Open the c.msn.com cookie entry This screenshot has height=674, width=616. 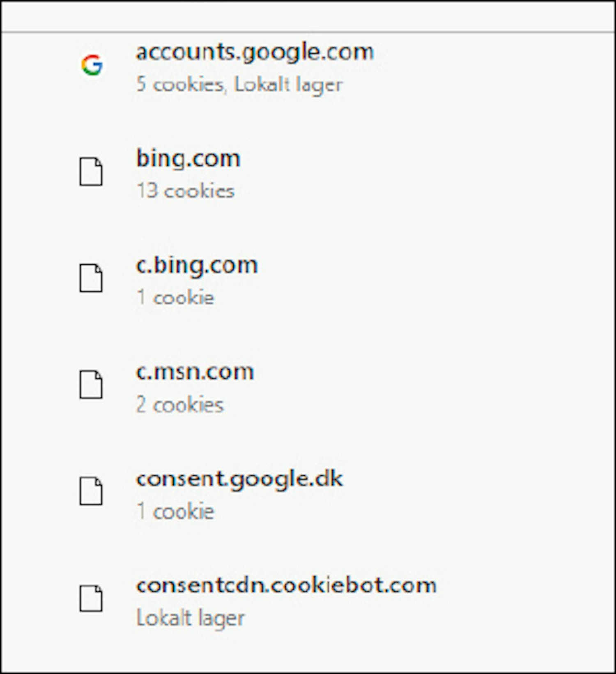point(195,372)
